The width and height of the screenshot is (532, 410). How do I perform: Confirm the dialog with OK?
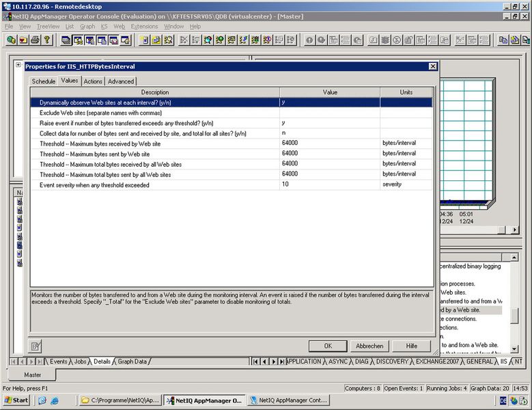tap(328, 346)
